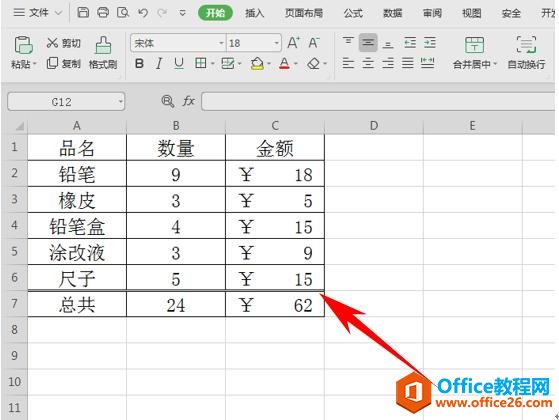Click the fill color bucket
Screen dimensions: 559x420
click(x=257, y=64)
